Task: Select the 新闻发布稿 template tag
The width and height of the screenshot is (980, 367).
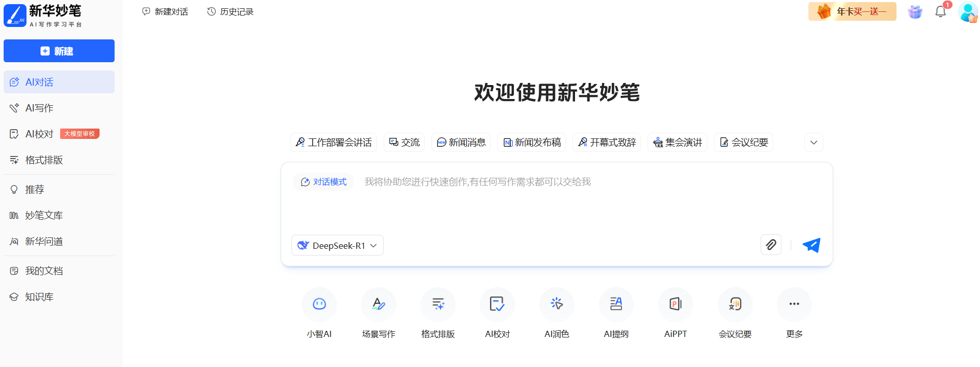Action: (531, 143)
